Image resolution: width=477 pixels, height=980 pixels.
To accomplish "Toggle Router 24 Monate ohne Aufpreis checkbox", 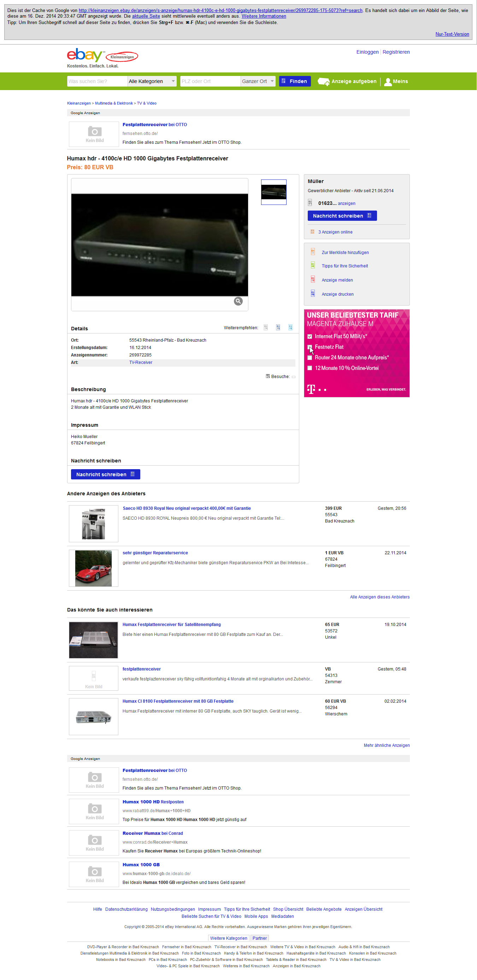I will tap(310, 358).
